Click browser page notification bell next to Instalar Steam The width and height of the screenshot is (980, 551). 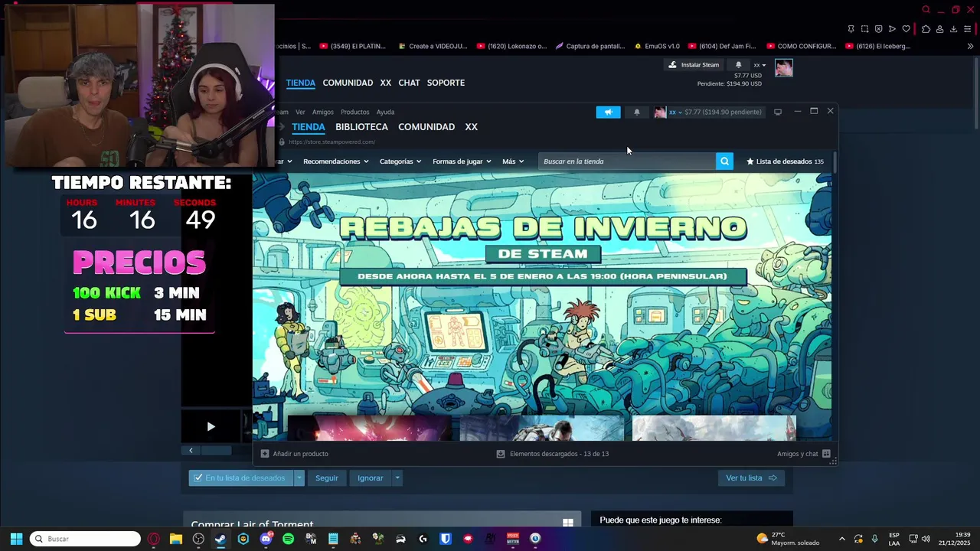(738, 65)
